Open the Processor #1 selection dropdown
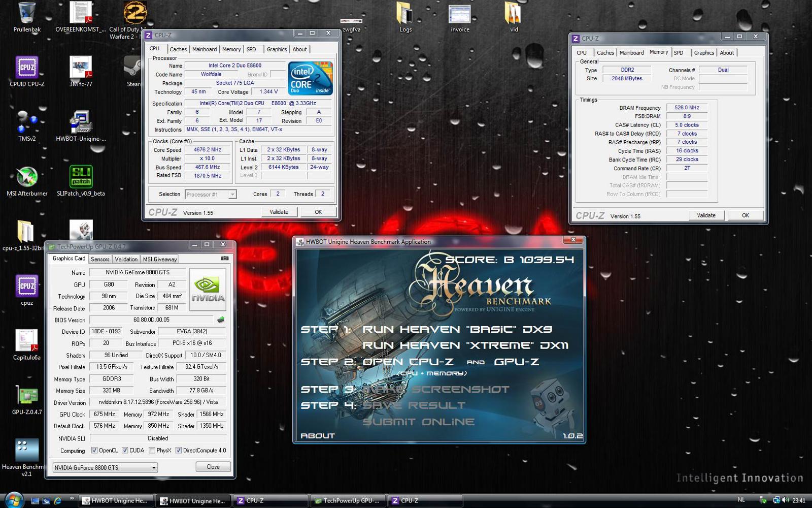 (211, 195)
